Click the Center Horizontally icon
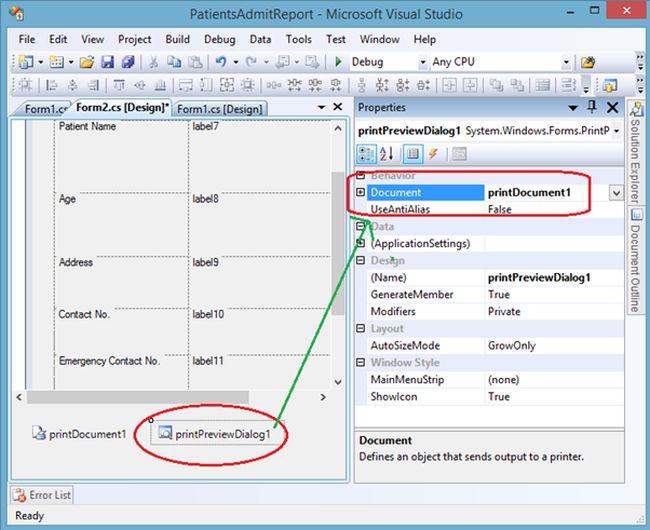650x530 pixels. click(450, 85)
